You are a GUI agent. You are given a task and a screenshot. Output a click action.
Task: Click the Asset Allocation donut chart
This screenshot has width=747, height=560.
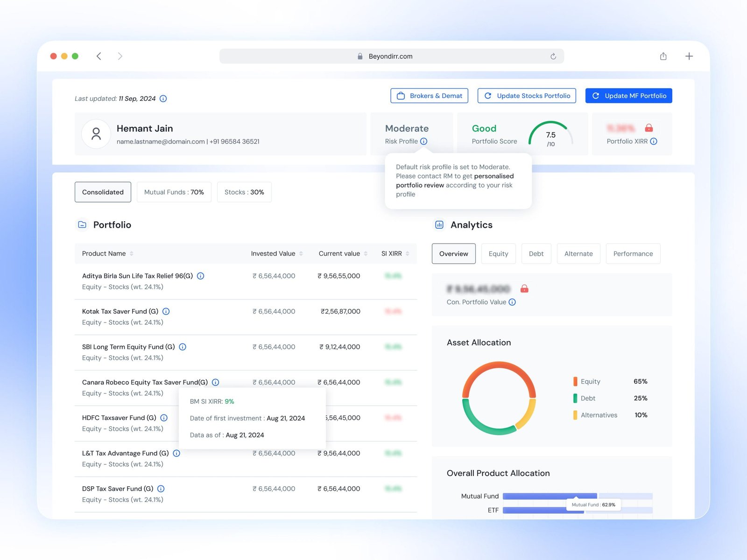[499, 398]
